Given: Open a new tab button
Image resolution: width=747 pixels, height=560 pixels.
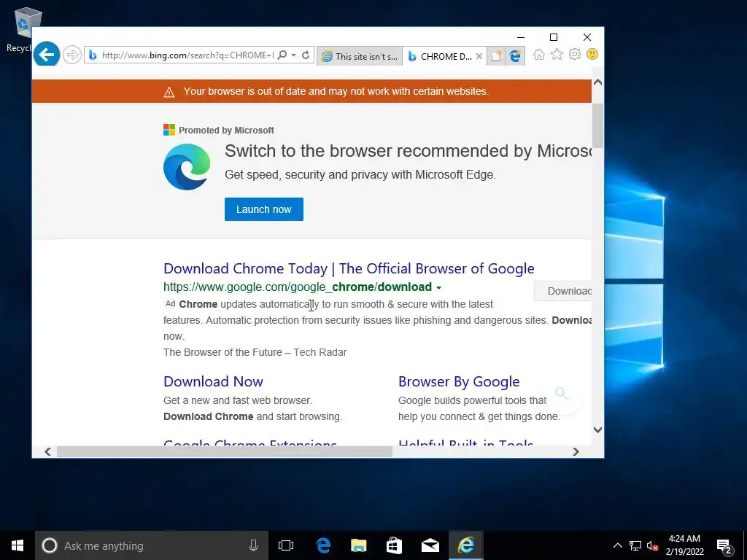Looking at the screenshot, I should [496, 56].
